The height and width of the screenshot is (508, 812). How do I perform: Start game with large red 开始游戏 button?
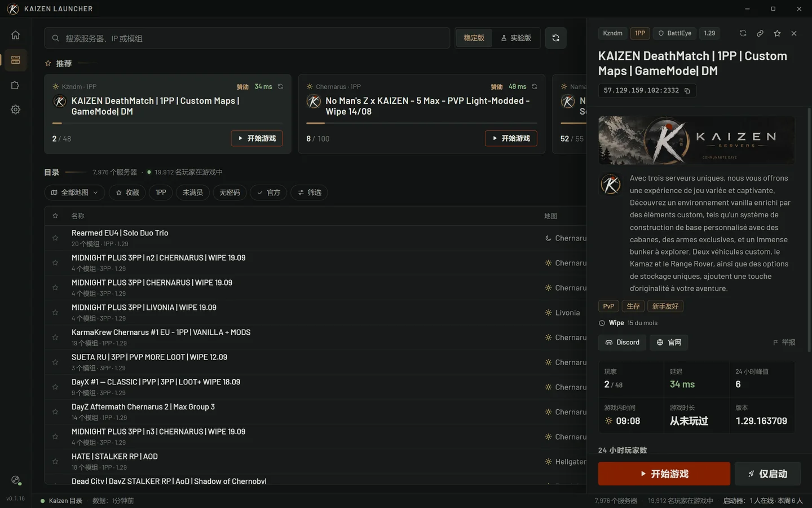pyautogui.click(x=664, y=474)
